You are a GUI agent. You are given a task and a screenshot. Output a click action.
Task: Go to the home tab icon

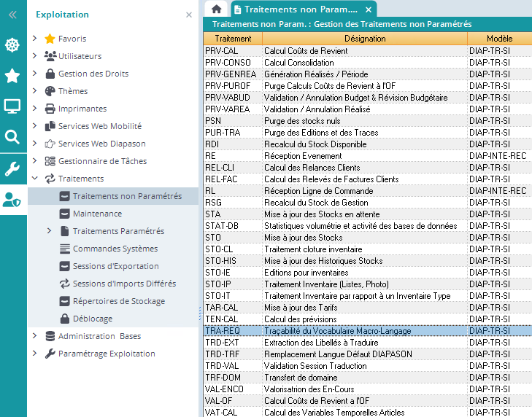(x=216, y=9)
